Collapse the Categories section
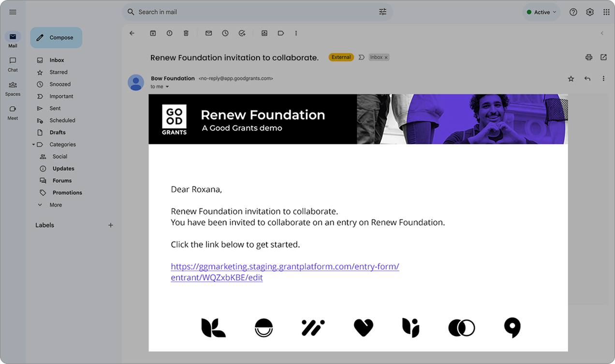 coord(33,144)
